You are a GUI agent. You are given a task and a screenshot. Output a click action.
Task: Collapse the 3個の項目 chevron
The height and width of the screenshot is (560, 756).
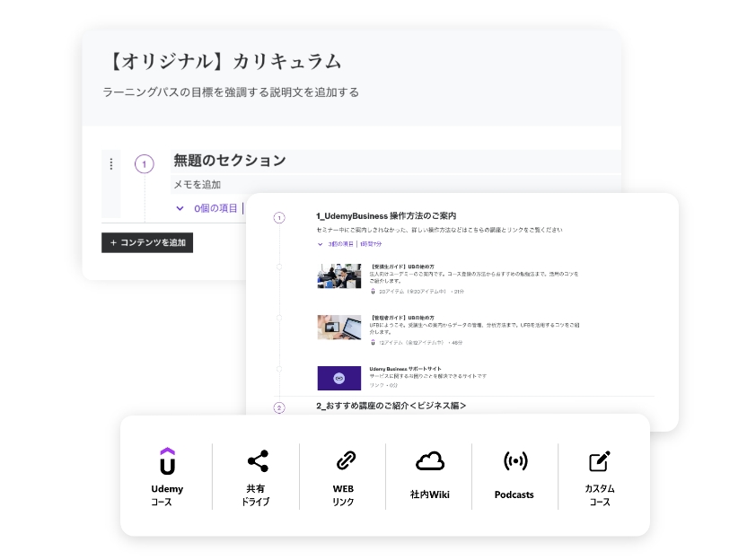tap(321, 244)
